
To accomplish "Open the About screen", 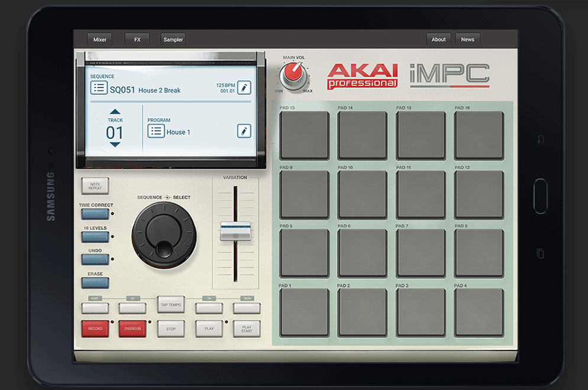I will (x=438, y=39).
